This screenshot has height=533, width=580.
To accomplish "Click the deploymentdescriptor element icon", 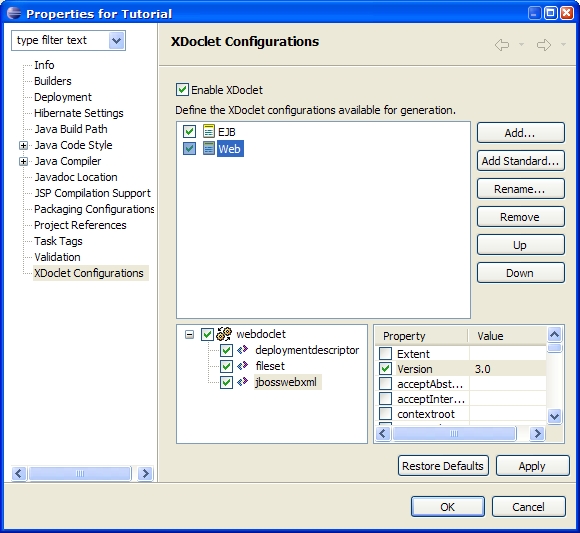I will (243, 350).
